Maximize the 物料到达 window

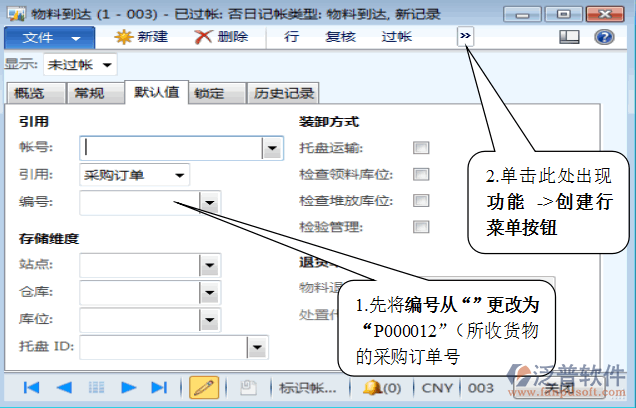point(563,14)
